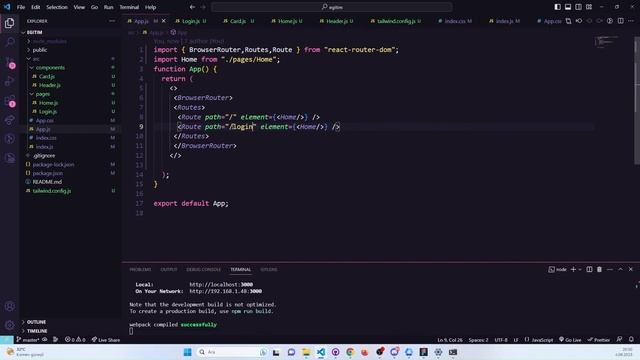
Task: Click the Open Changes icon in editor toolbar
Action: pyautogui.click(x=569, y=21)
